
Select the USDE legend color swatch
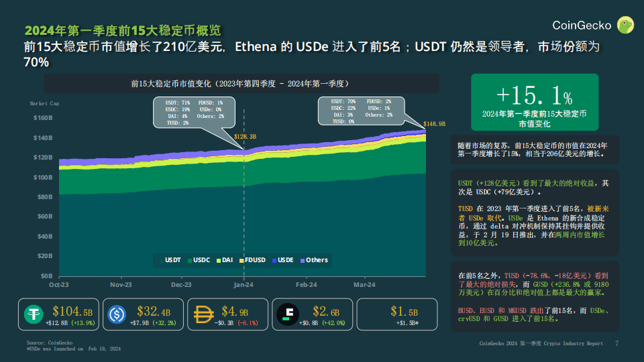274,260
